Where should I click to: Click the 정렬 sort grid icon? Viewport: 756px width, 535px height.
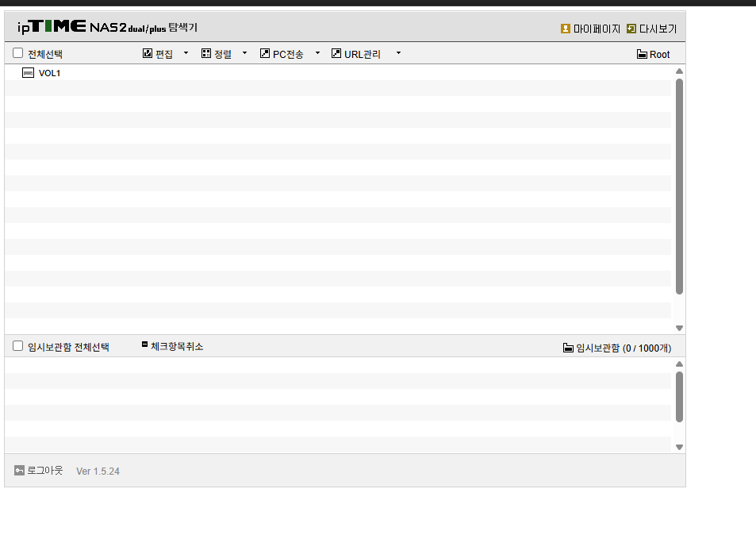click(206, 53)
